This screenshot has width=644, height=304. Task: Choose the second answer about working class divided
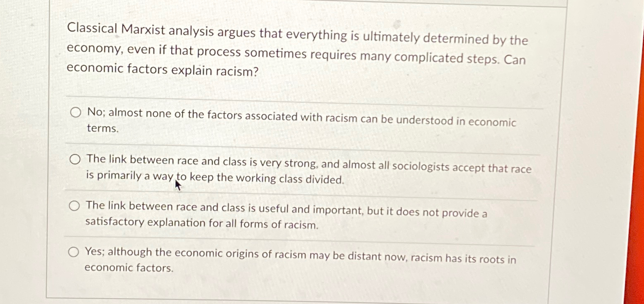pyautogui.click(x=76, y=158)
